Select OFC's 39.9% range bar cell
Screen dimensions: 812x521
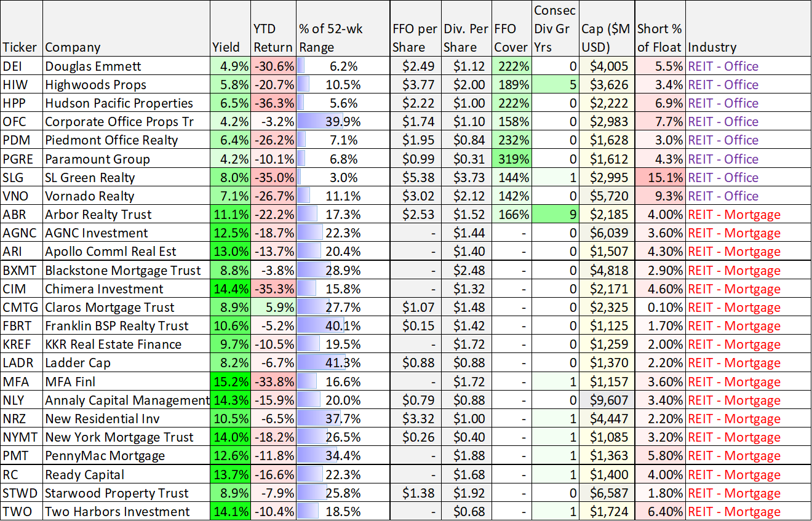[343, 122]
